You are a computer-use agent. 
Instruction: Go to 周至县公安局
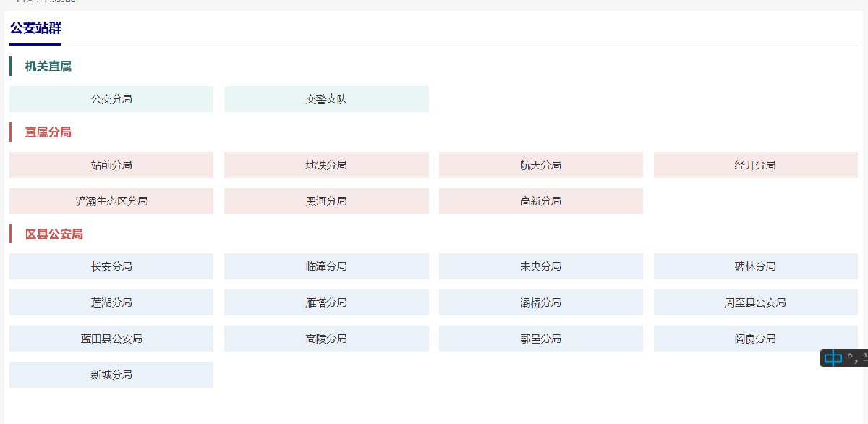tap(755, 302)
